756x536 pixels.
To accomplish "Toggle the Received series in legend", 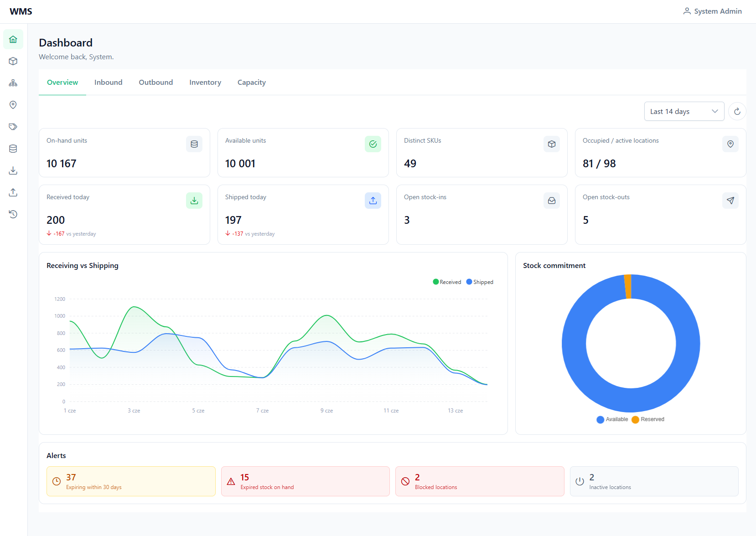I will (447, 282).
